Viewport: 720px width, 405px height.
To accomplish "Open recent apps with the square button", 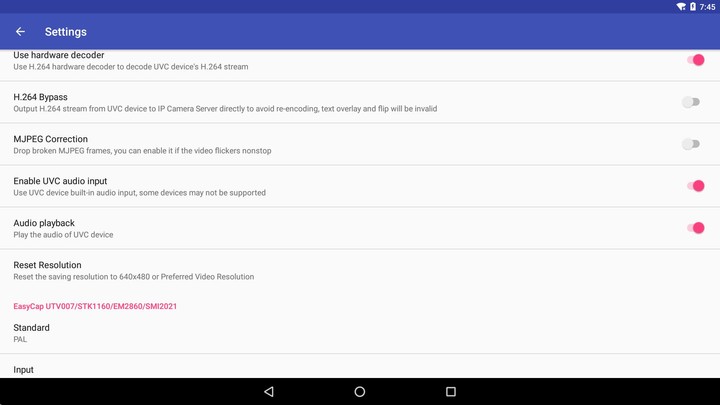I will coord(451,391).
